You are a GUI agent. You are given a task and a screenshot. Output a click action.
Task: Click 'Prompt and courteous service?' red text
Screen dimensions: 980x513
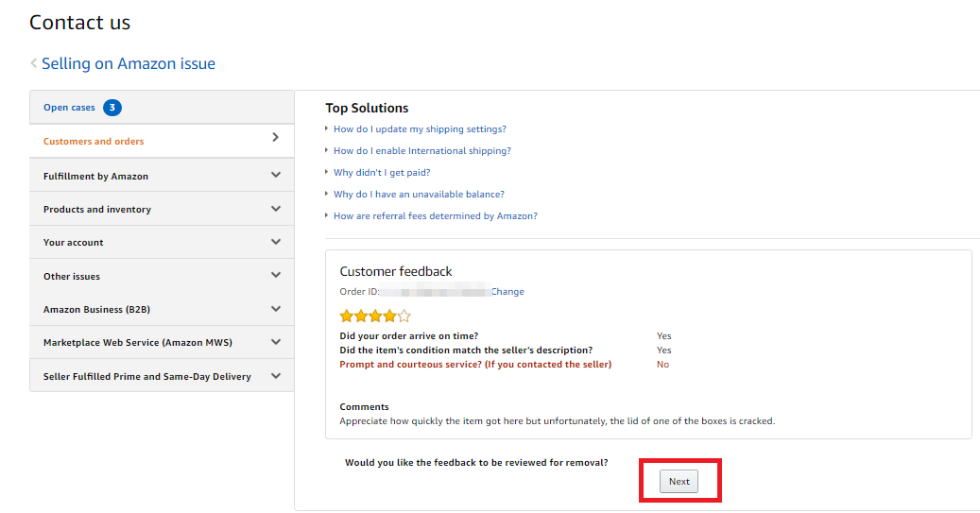[x=475, y=365]
